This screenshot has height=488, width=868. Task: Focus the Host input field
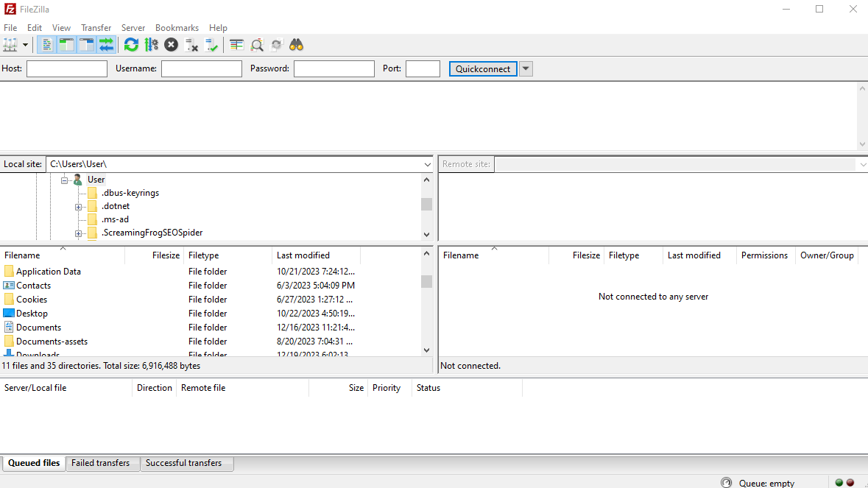pyautogui.click(x=67, y=68)
